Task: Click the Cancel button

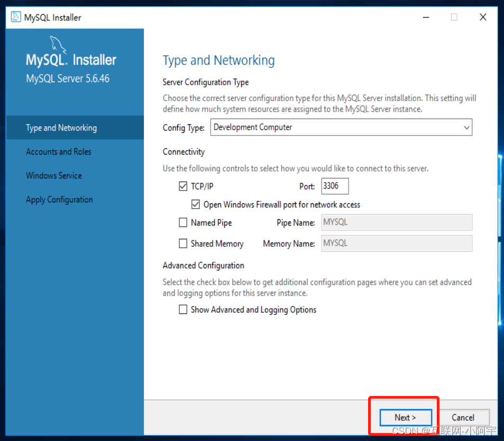Action: pyautogui.click(x=464, y=417)
